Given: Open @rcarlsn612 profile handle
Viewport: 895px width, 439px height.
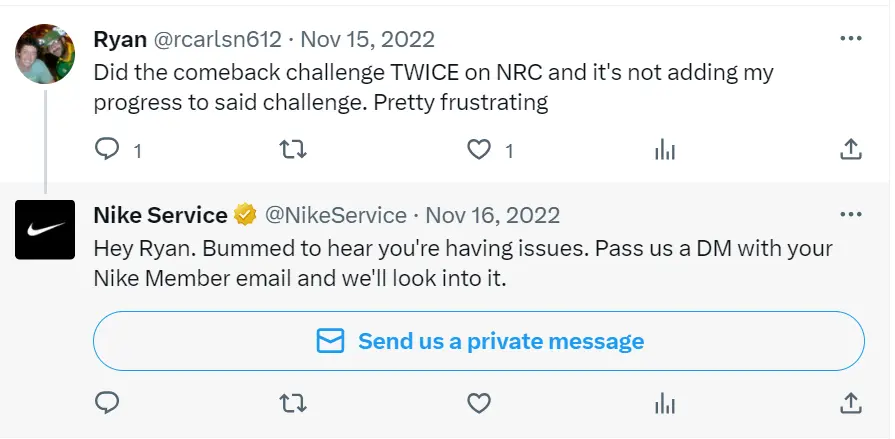Looking at the screenshot, I should pos(217,40).
